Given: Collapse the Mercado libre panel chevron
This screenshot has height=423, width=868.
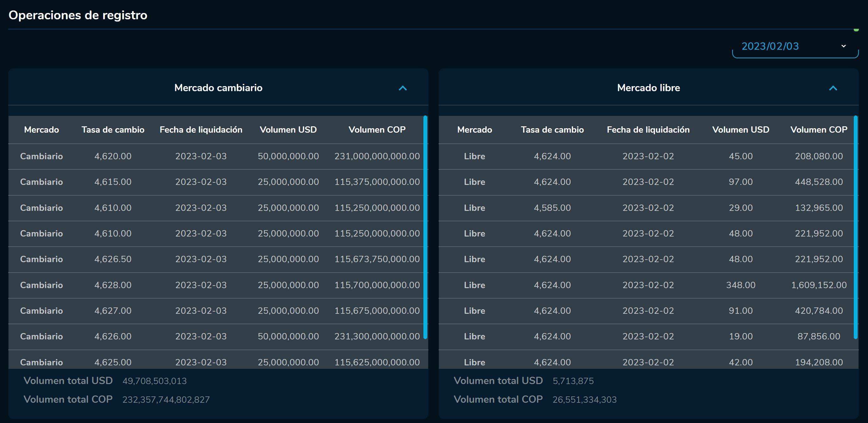Looking at the screenshot, I should 833,88.
